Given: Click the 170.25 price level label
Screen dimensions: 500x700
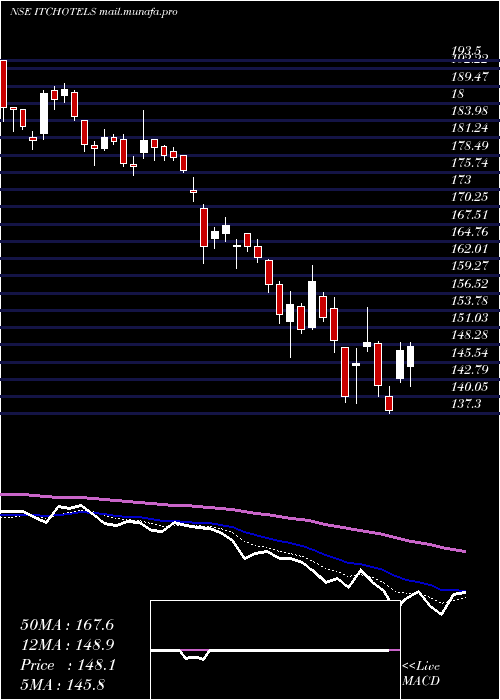Looking at the screenshot, I should pyautogui.click(x=470, y=197).
